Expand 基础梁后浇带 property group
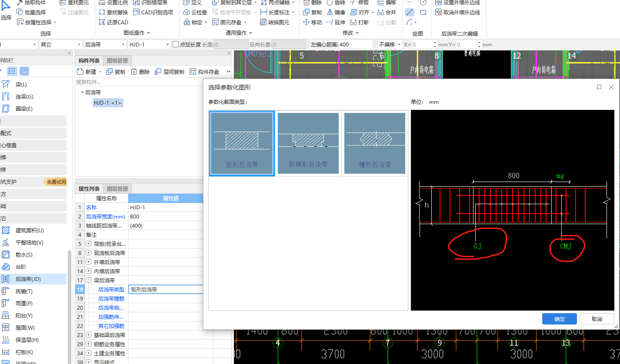The image size is (620, 364). tap(89, 335)
